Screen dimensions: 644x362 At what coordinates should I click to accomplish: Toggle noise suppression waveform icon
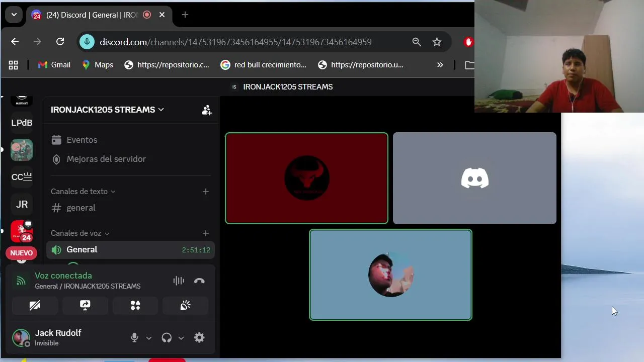(179, 281)
